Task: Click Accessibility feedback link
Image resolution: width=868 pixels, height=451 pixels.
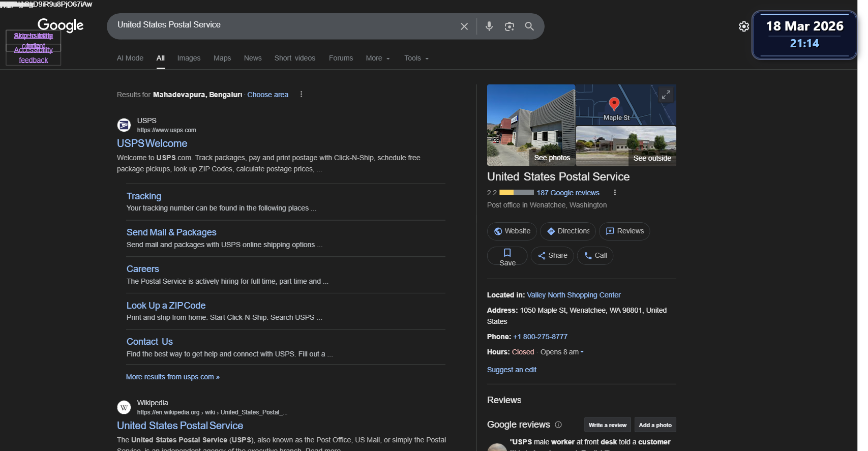Action: (34, 55)
